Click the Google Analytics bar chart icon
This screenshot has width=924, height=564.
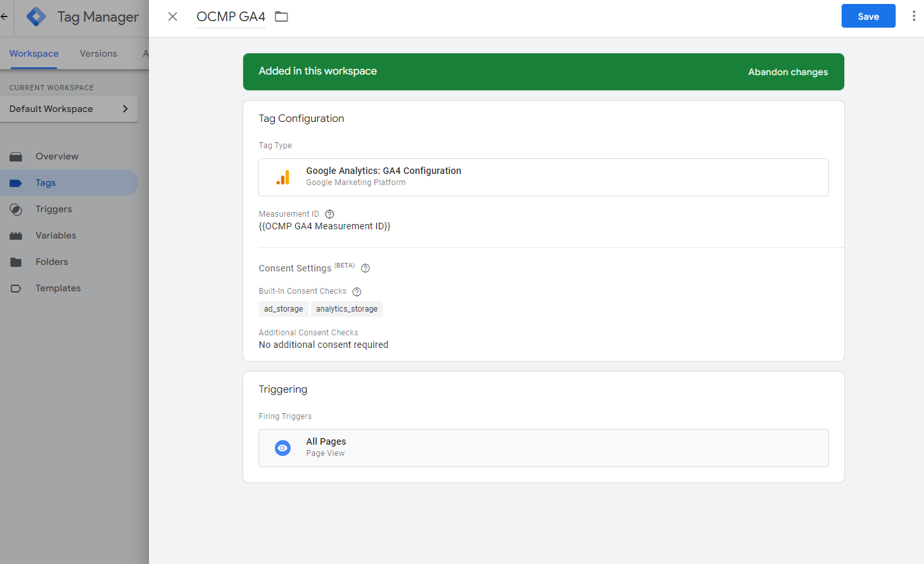[283, 177]
